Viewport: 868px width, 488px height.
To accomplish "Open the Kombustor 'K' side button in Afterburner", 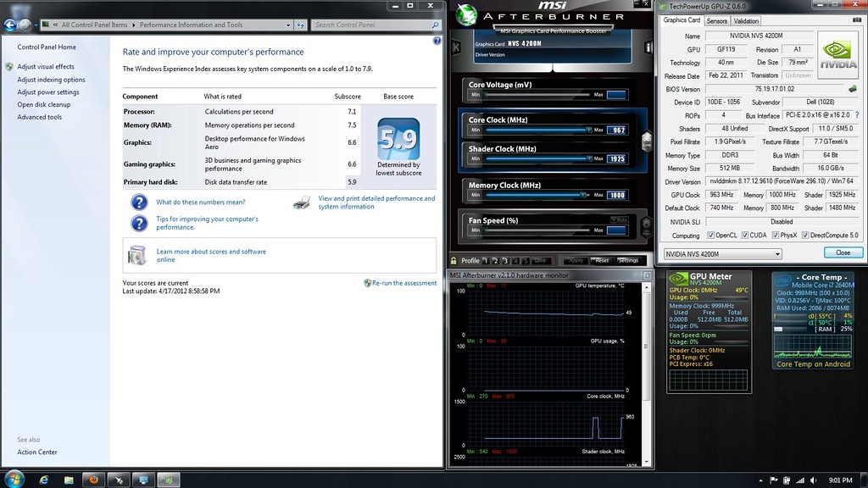I will (457, 47).
